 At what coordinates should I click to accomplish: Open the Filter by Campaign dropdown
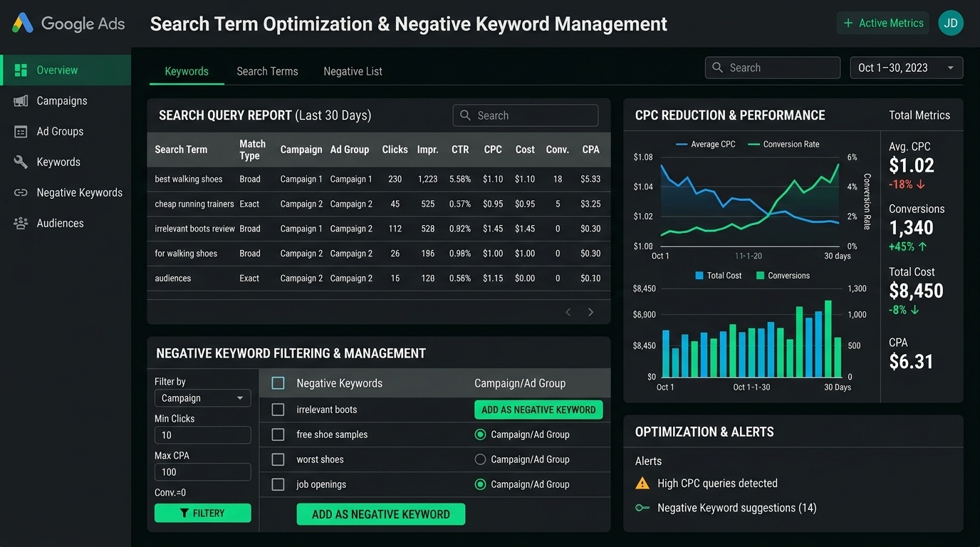coord(203,398)
